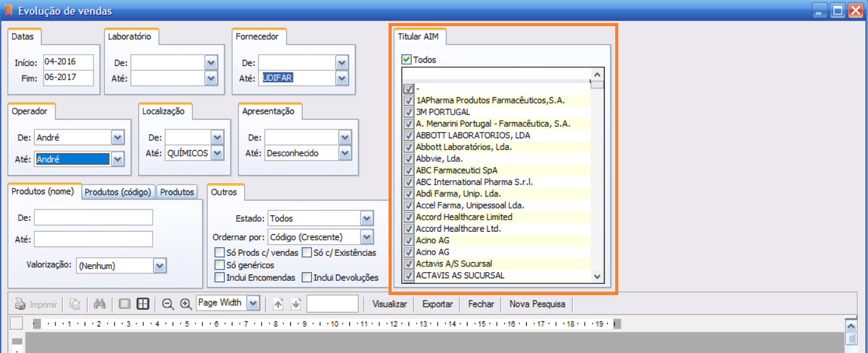Click the Nova Pesquisa button
Screen dimensions: 868x353
[x=537, y=304]
